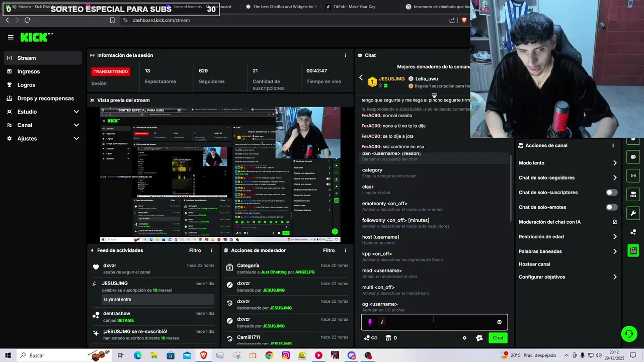Click the dashboard.kick.com/stream address bar

(x=161, y=20)
